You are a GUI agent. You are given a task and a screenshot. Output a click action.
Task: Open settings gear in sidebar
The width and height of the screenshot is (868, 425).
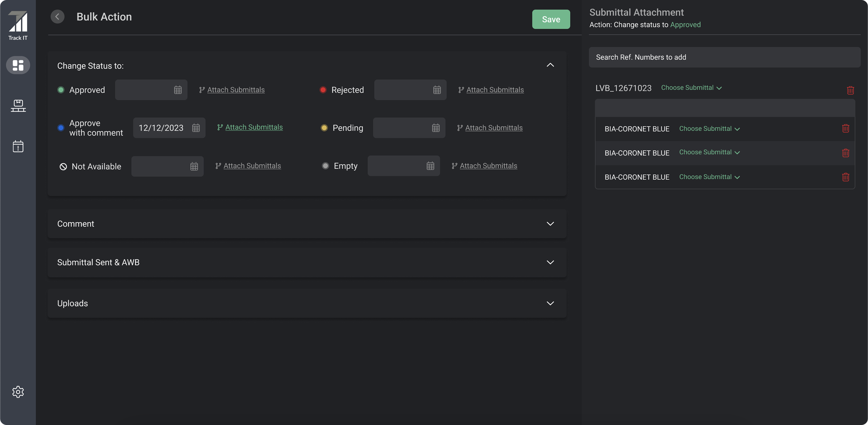tap(18, 392)
